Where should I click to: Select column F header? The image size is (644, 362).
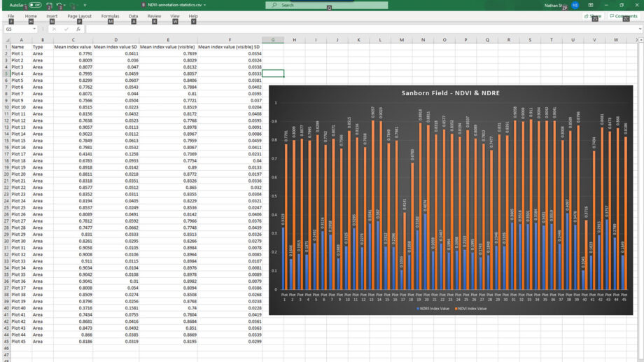(230, 40)
